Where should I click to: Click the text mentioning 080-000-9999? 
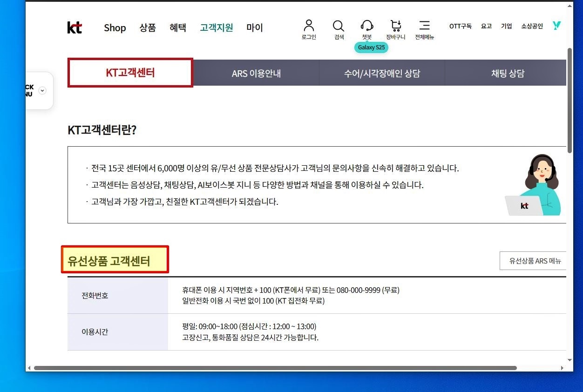[291, 290]
